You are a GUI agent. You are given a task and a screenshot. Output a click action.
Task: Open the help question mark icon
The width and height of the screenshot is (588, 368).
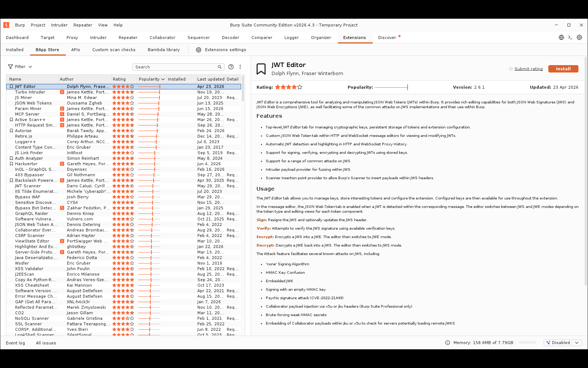pyautogui.click(x=231, y=67)
